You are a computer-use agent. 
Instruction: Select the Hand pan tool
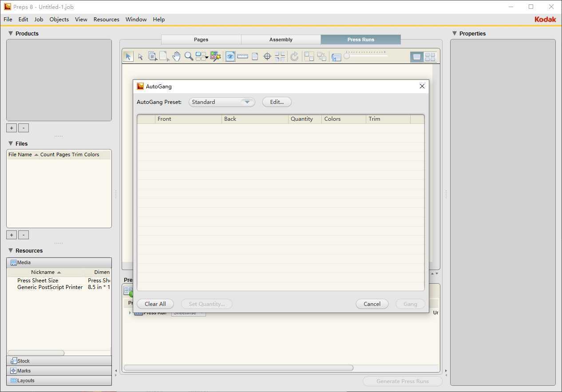(x=176, y=56)
